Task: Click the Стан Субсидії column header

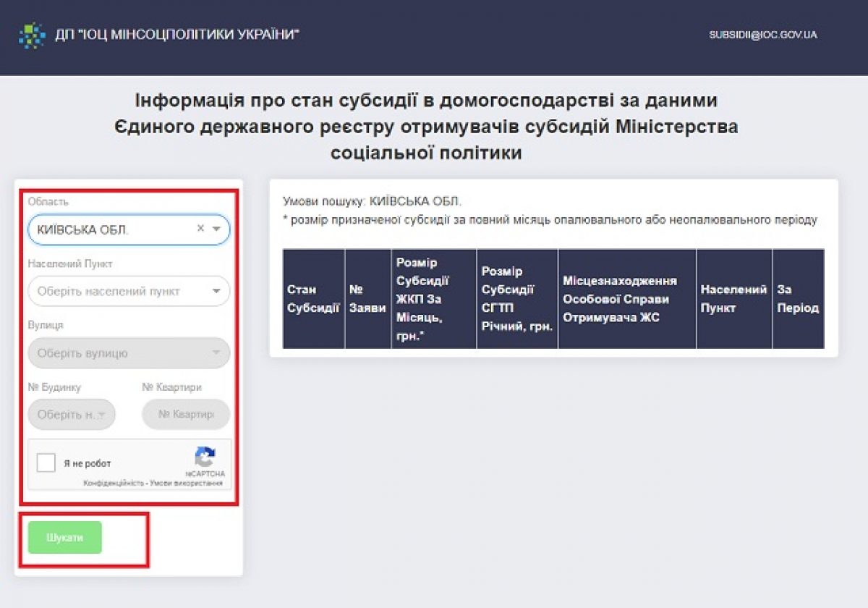Action: tap(313, 299)
